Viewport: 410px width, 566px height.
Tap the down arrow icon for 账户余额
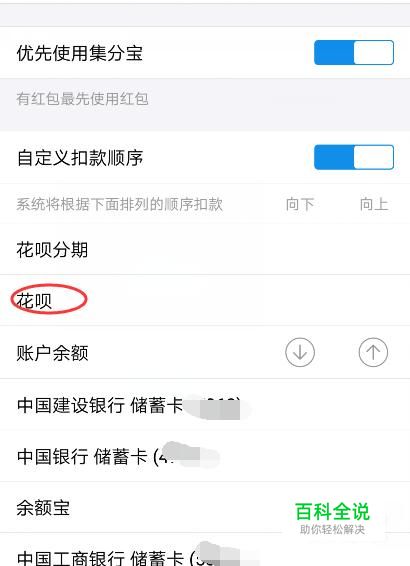tap(300, 352)
